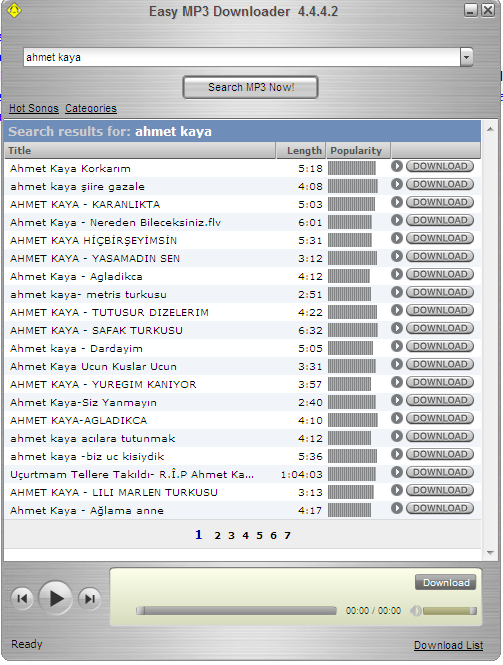Download Nereden Bileceksiniz.flv track
The width and height of the screenshot is (503, 665).
[x=440, y=220]
